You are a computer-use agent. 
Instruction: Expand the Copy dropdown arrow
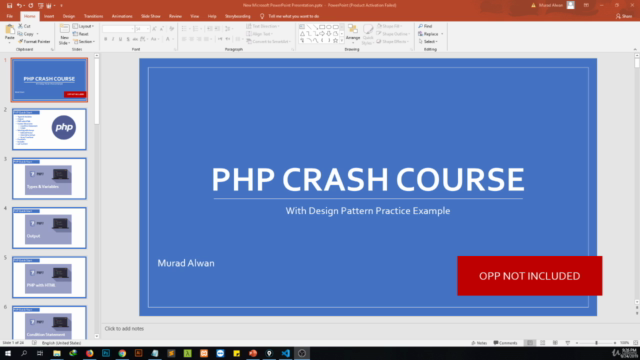click(x=38, y=34)
